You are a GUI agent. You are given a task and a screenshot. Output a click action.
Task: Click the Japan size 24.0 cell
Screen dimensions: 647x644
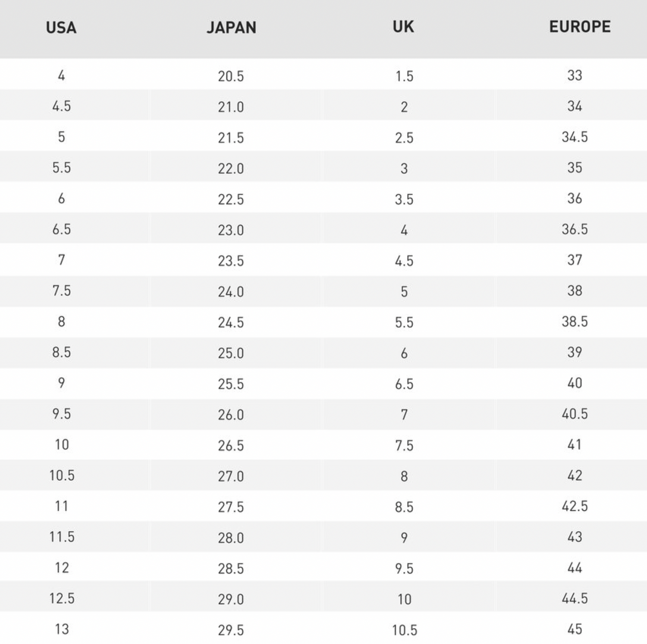tap(231, 292)
